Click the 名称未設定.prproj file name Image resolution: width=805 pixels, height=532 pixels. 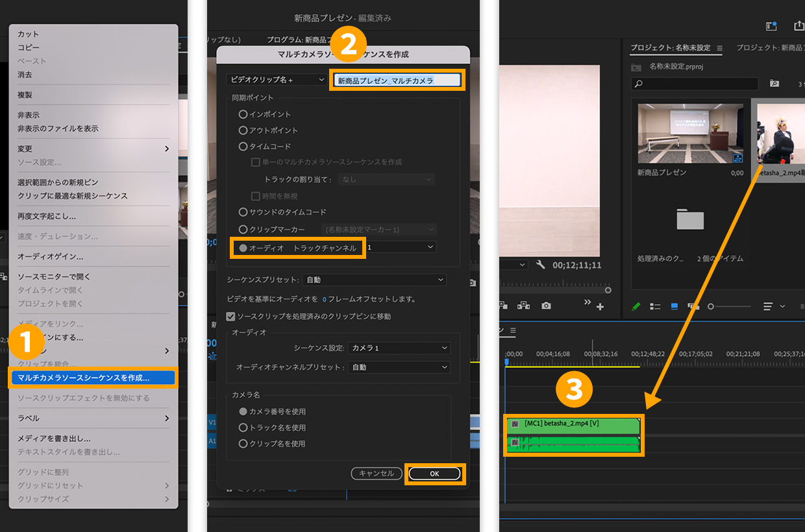677,67
